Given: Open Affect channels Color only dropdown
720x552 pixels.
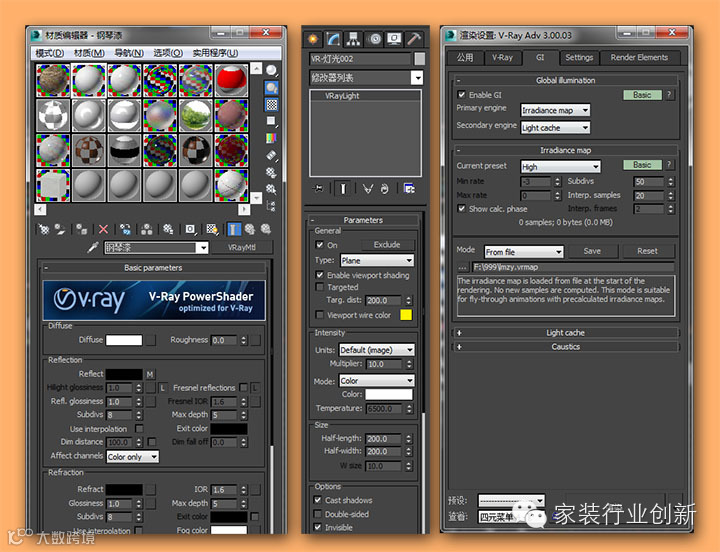Looking at the screenshot, I should 132,456.
